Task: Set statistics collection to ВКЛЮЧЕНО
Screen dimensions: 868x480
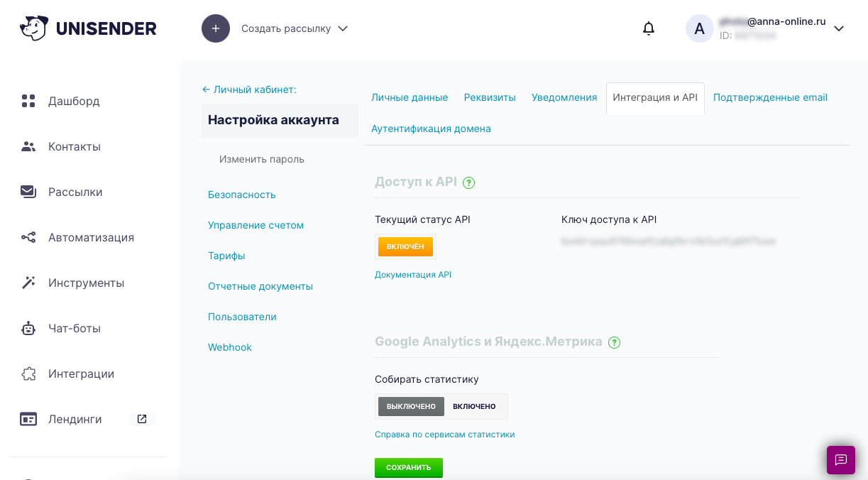Action: coord(474,406)
